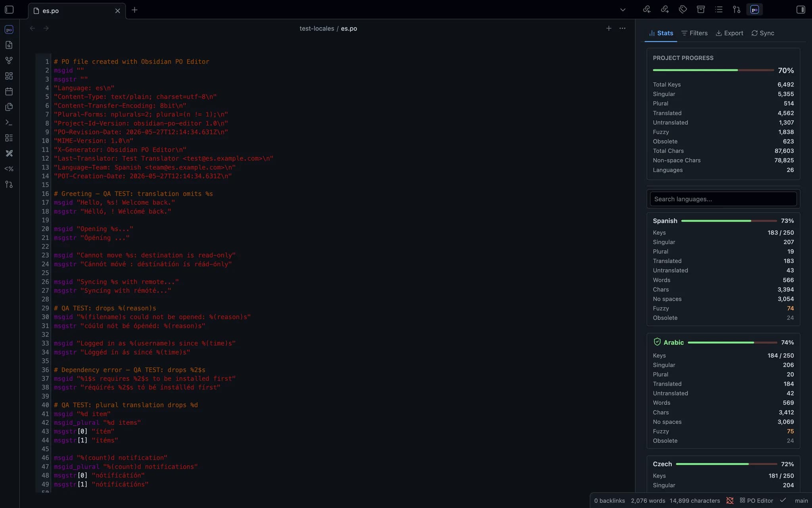Open the tags pane icon

tap(683, 10)
